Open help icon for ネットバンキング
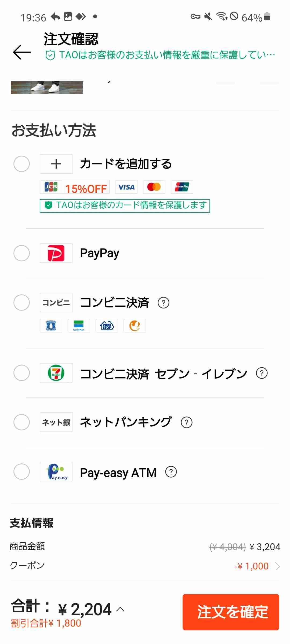Image resolution: width=290 pixels, height=644 pixels. pyautogui.click(x=186, y=422)
